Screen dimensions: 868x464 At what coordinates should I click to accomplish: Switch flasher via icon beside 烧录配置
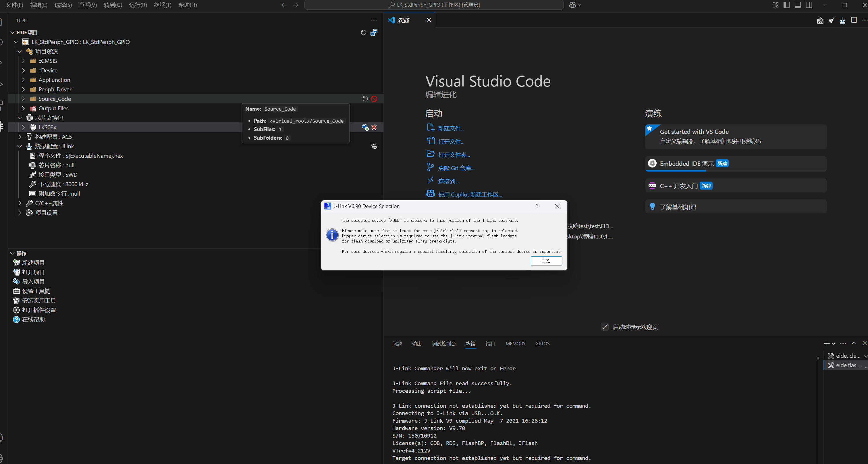374,146
